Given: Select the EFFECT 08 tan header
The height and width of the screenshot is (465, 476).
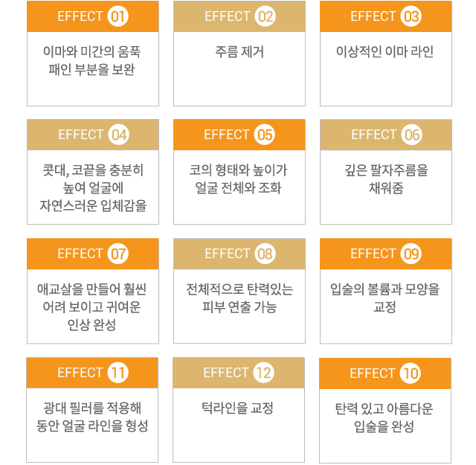Looking at the screenshot, I should (239, 254).
